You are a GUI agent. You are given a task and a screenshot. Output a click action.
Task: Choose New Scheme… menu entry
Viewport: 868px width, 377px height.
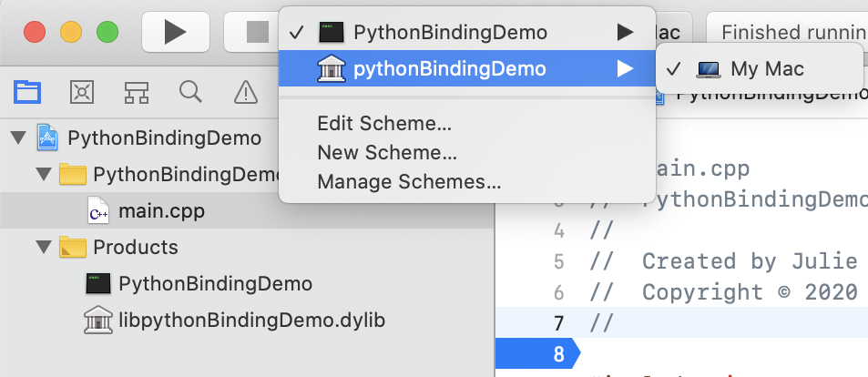click(x=387, y=152)
